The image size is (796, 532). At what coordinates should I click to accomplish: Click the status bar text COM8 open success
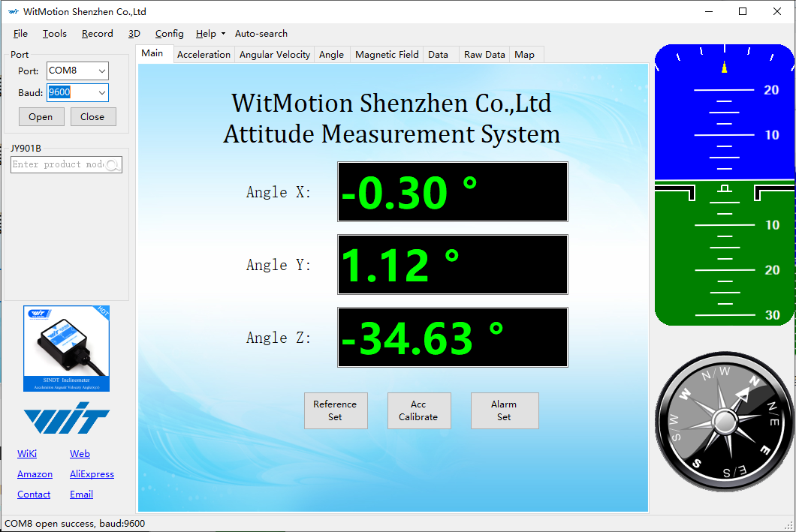74,524
